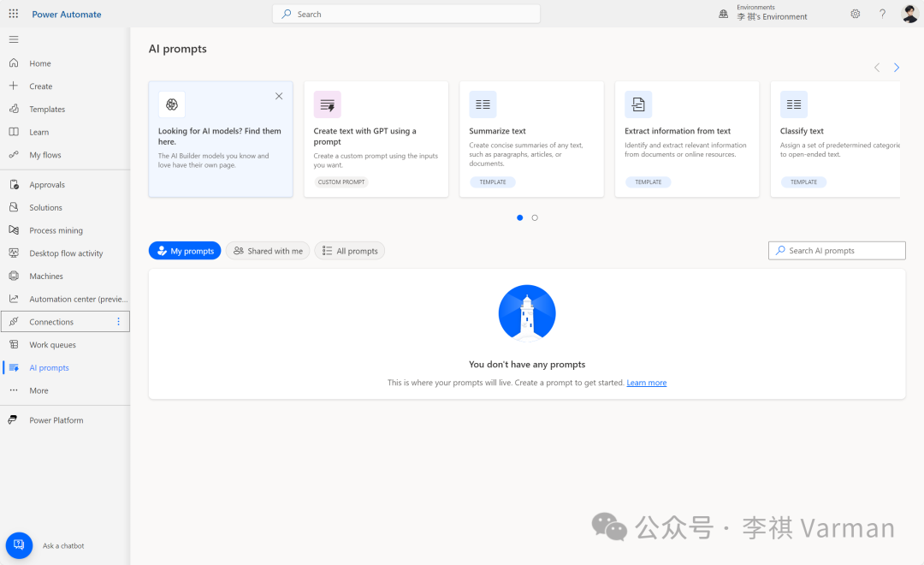Open the Summarize text template card

point(531,140)
